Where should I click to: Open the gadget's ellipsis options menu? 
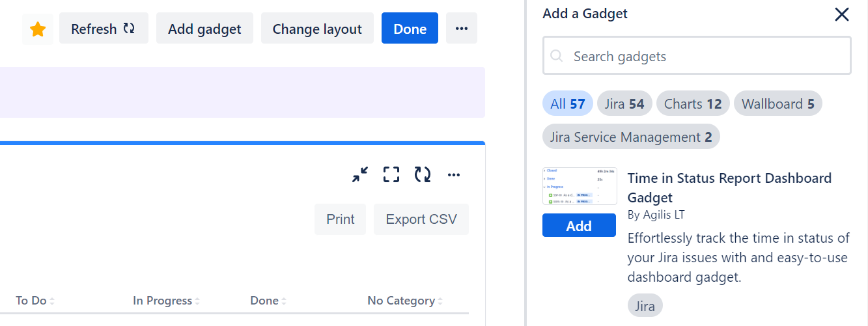pos(454,174)
